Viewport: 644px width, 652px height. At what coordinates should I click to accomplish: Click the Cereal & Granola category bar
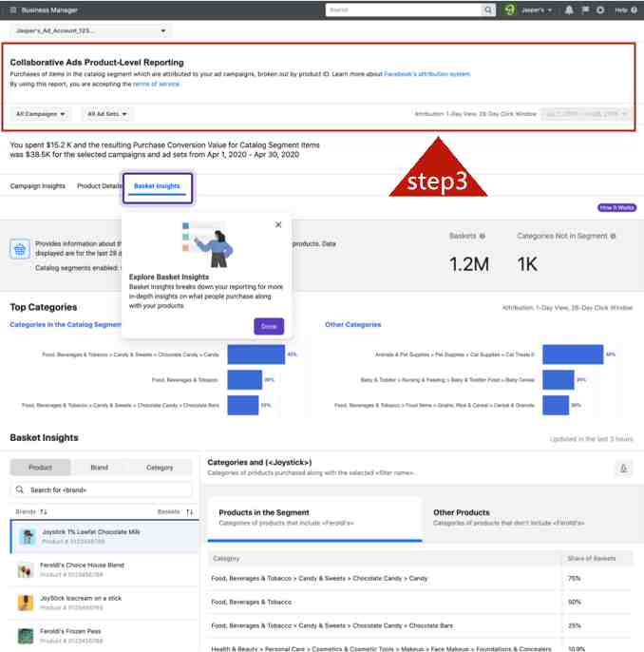tap(556, 405)
